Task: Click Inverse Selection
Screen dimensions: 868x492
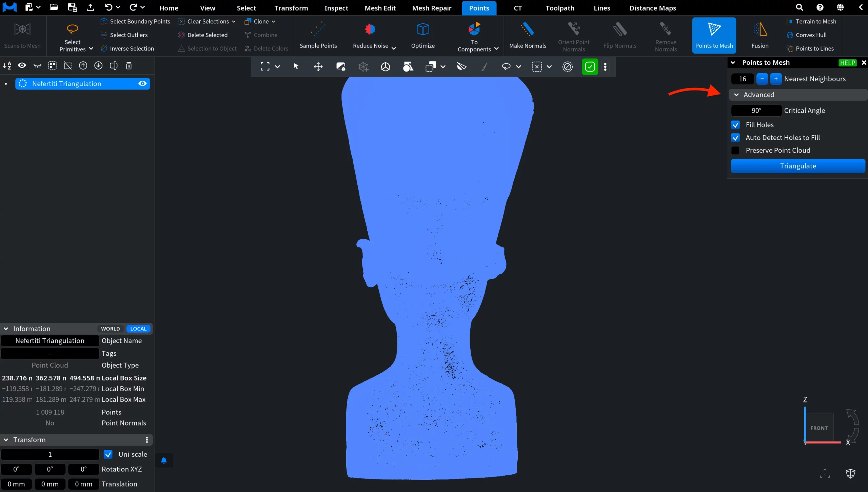Action: coord(127,48)
